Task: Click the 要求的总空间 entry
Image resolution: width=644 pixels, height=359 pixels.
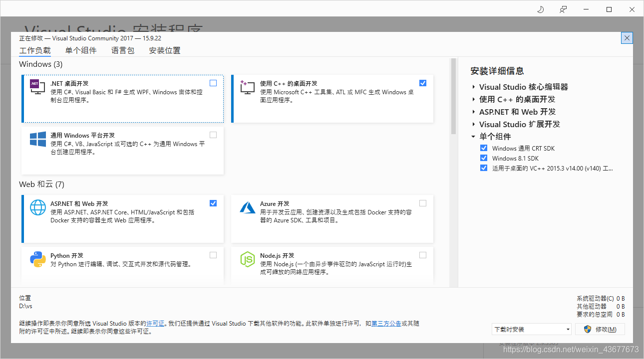Action: (x=601, y=315)
